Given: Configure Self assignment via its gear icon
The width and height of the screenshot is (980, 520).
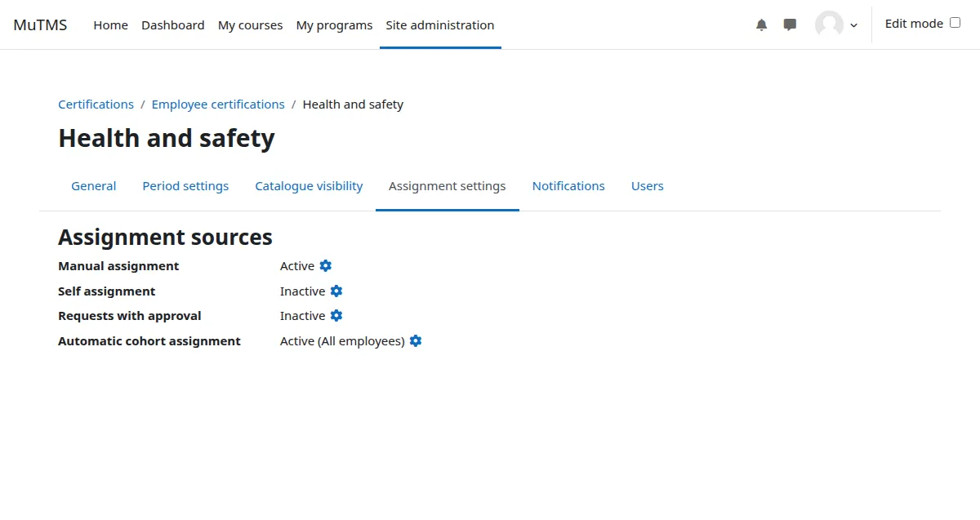Looking at the screenshot, I should tap(336, 291).
